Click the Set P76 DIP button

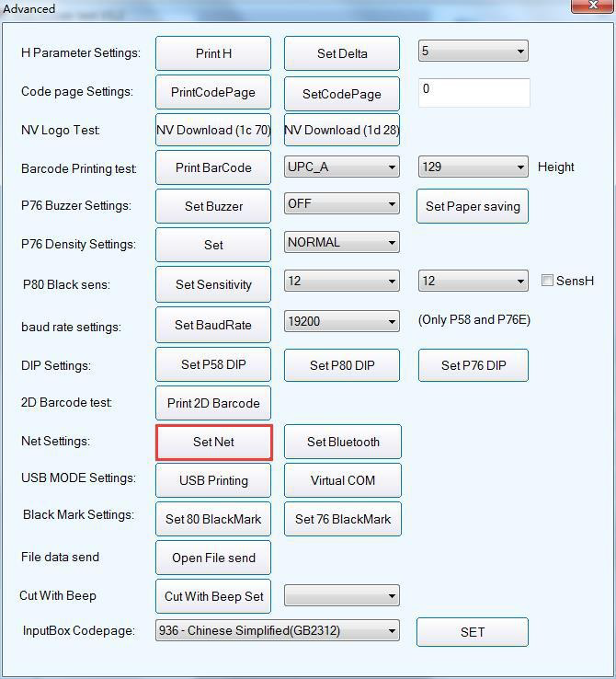(x=473, y=365)
